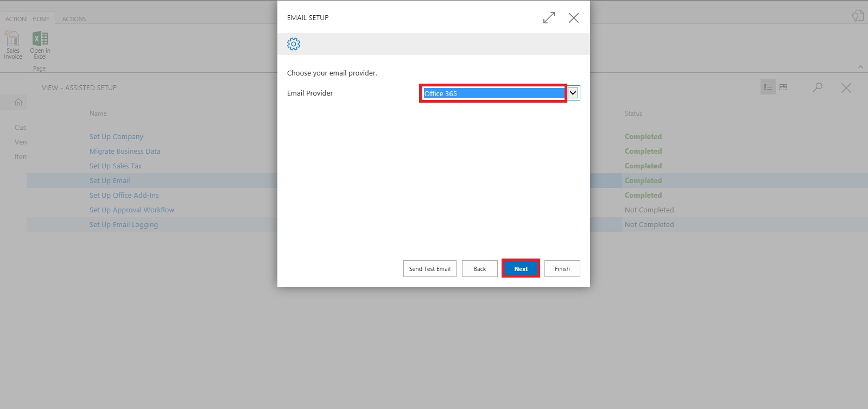Switch to tile view layout icon
This screenshot has width=868, height=409.
[x=783, y=87]
